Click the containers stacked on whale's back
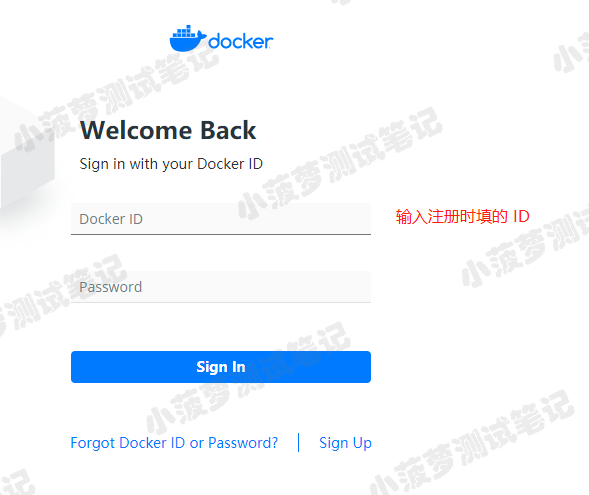The height and width of the screenshot is (495, 589). pyautogui.click(x=184, y=32)
